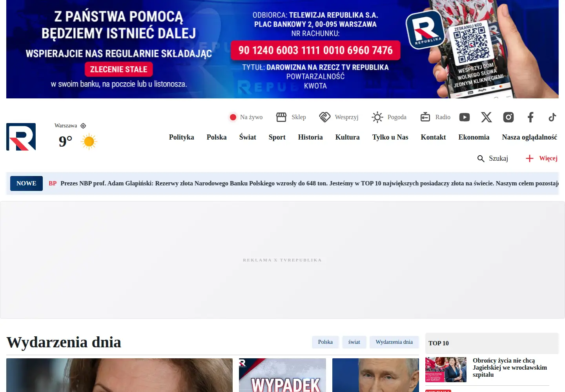Select the Wydarzenia dnia tag
Screen dimensions: 565x392
(394, 342)
